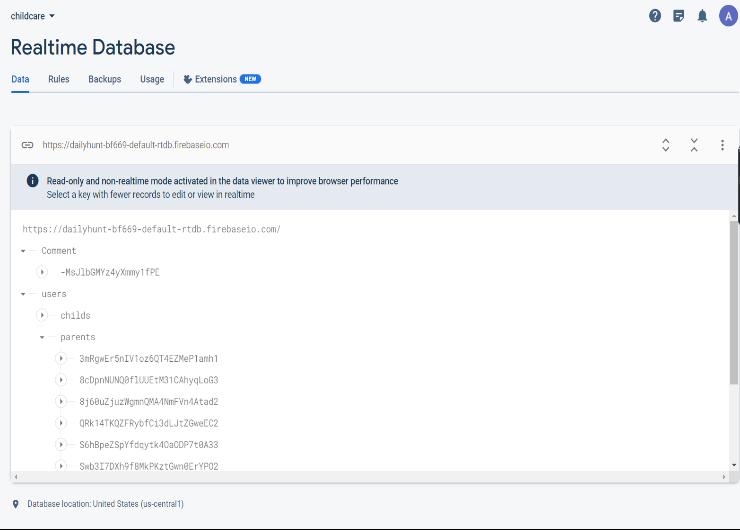Expand node QRk14TKQZFRybfCi3dLJtZGweEC2

(61, 423)
